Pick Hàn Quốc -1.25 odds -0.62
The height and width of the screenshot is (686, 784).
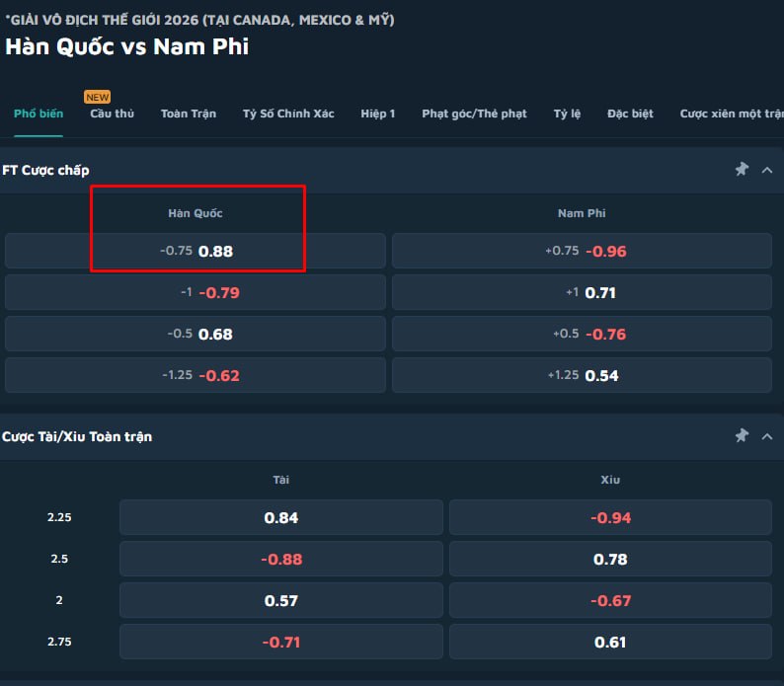point(196,375)
